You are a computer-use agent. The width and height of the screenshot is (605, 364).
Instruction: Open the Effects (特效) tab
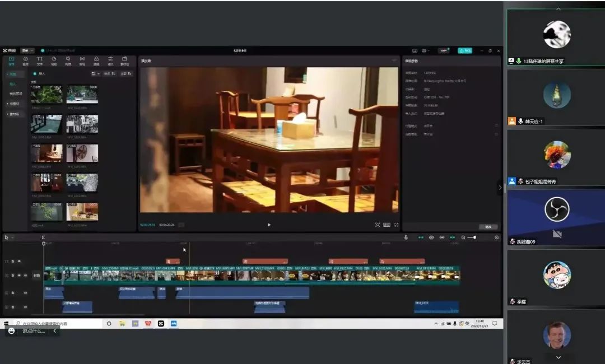[68, 60]
